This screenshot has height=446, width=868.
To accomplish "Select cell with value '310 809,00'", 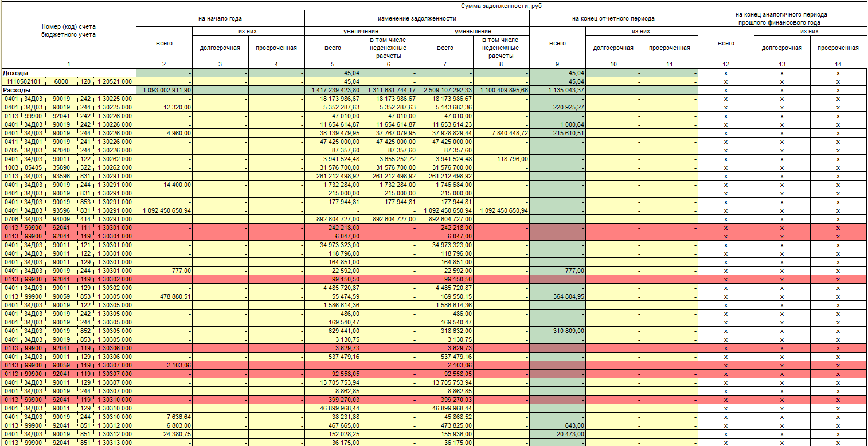I will point(557,331).
